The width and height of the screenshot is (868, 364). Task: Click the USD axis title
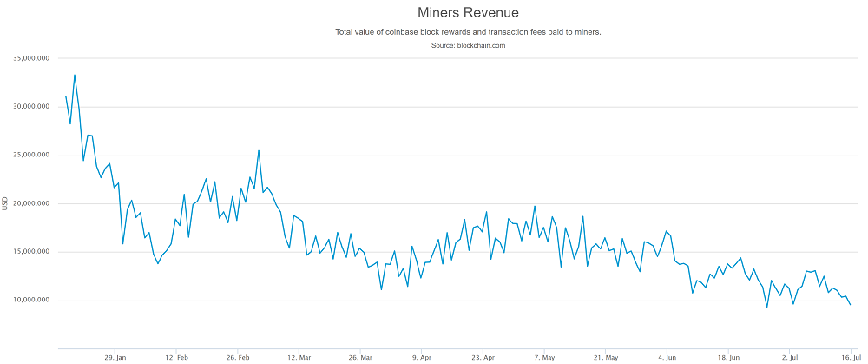[x=5, y=204]
